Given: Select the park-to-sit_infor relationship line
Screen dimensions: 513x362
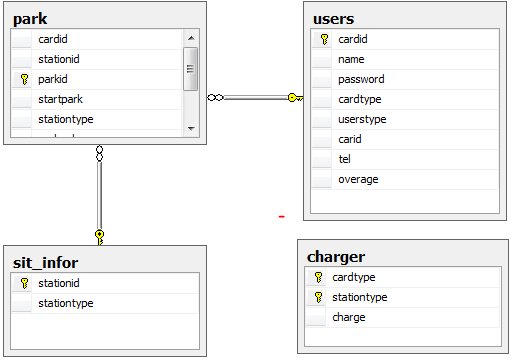Looking at the screenshot, I should click(99, 196).
